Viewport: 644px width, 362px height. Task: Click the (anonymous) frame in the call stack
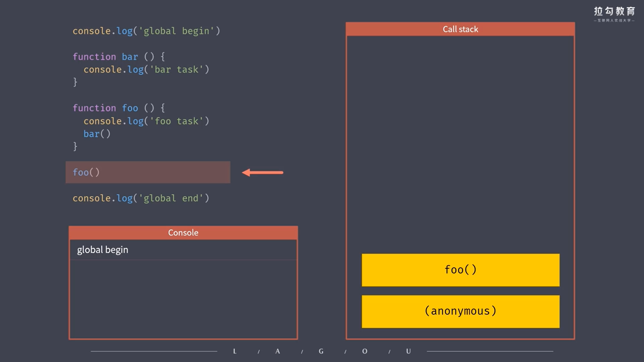coord(461,311)
